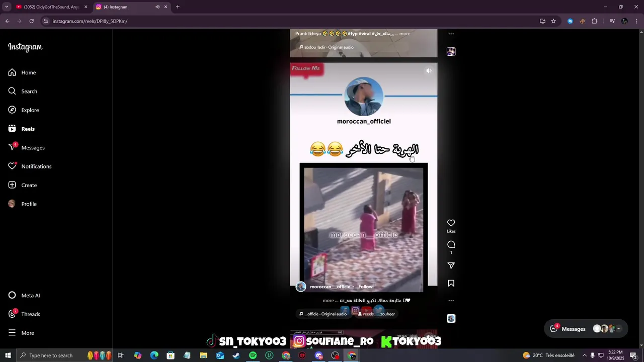Open 'abdou_ladir · Original audio' chip
644x362 pixels.
[327, 47]
